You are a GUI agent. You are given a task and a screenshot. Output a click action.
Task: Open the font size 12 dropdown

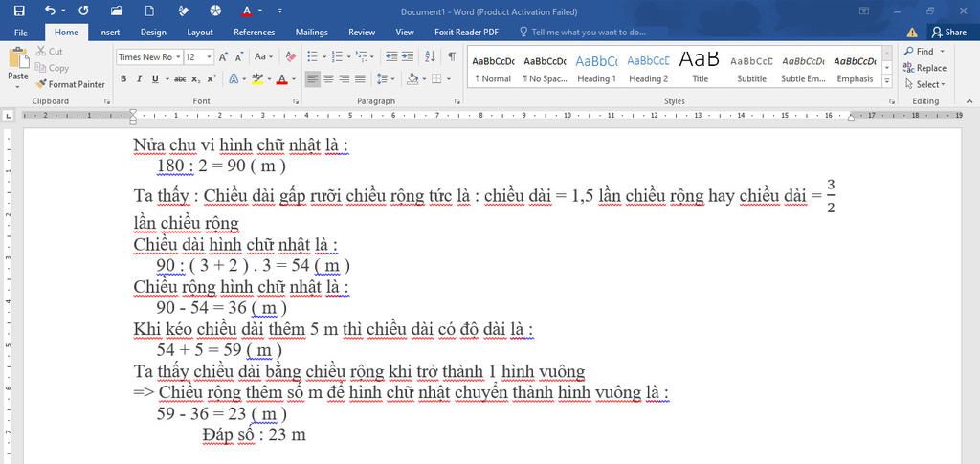tap(209, 56)
